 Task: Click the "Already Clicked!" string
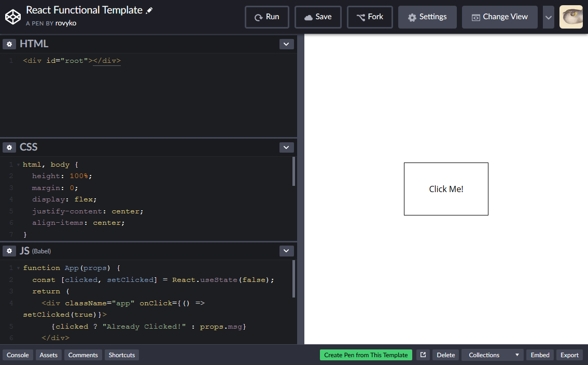(x=144, y=327)
